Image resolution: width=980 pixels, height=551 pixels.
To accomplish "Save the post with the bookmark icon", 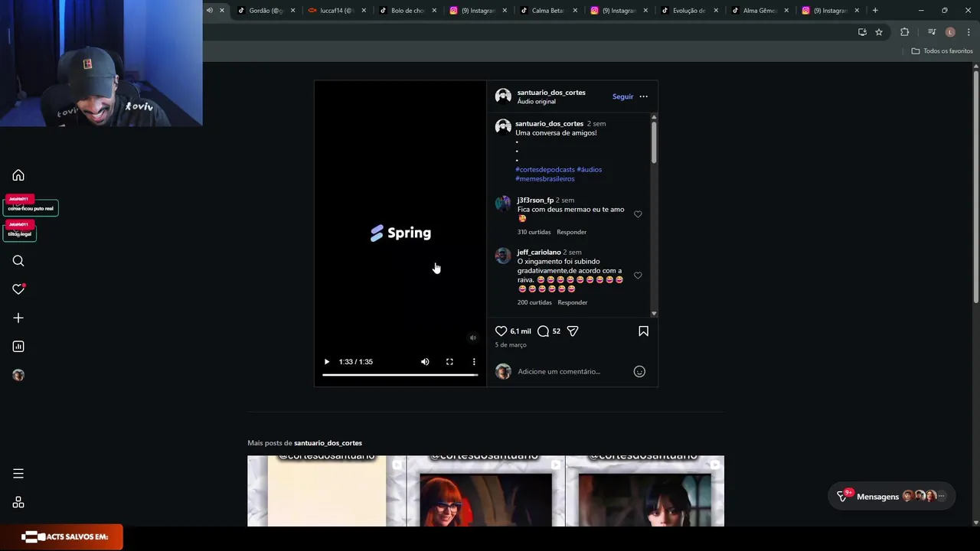I will 643,331.
